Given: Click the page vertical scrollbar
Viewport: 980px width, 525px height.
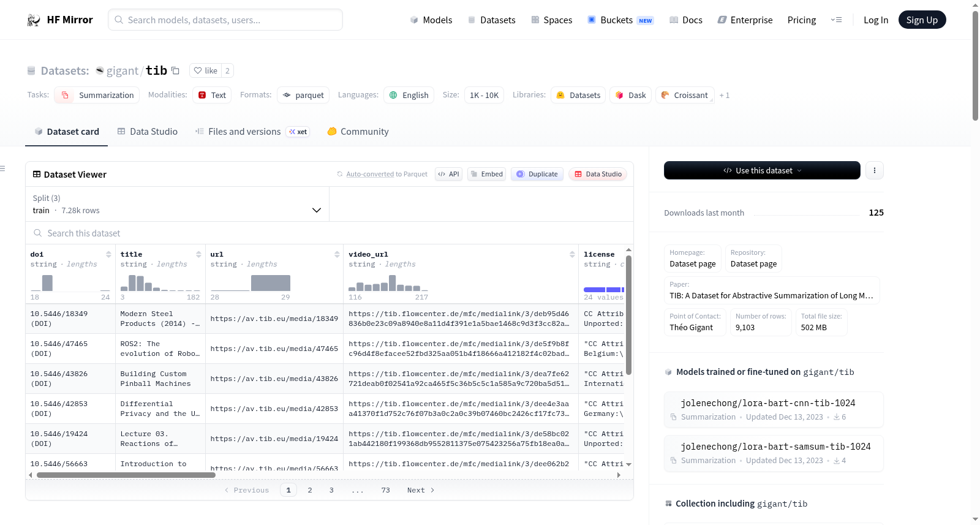Looking at the screenshot, I should coord(975,64).
